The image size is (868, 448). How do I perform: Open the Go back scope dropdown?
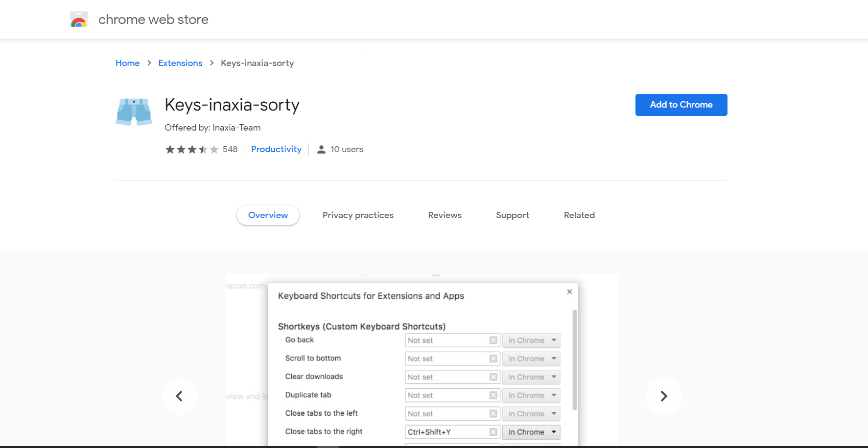[x=531, y=340]
